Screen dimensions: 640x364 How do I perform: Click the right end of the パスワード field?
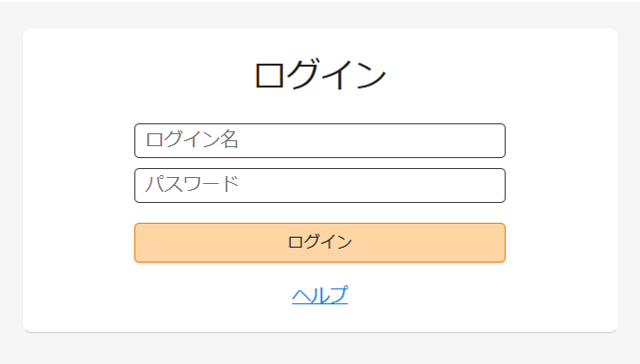click(496, 185)
